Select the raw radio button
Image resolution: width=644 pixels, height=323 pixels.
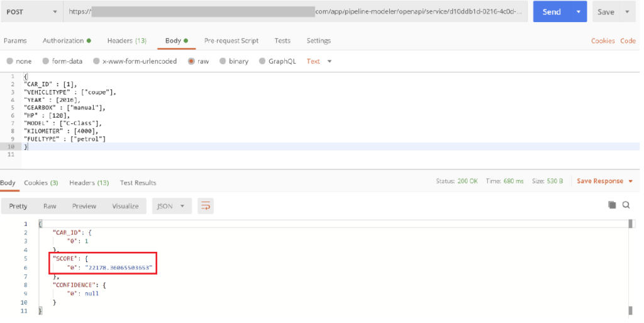pos(191,61)
